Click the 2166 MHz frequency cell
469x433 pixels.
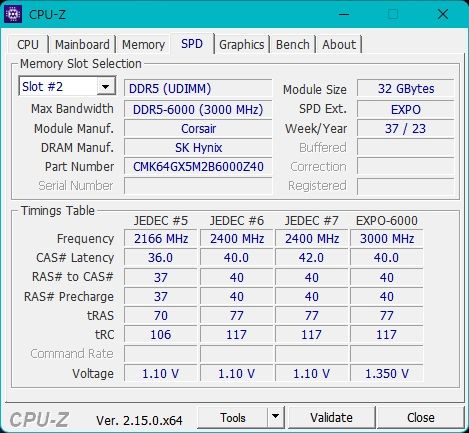[x=161, y=238]
